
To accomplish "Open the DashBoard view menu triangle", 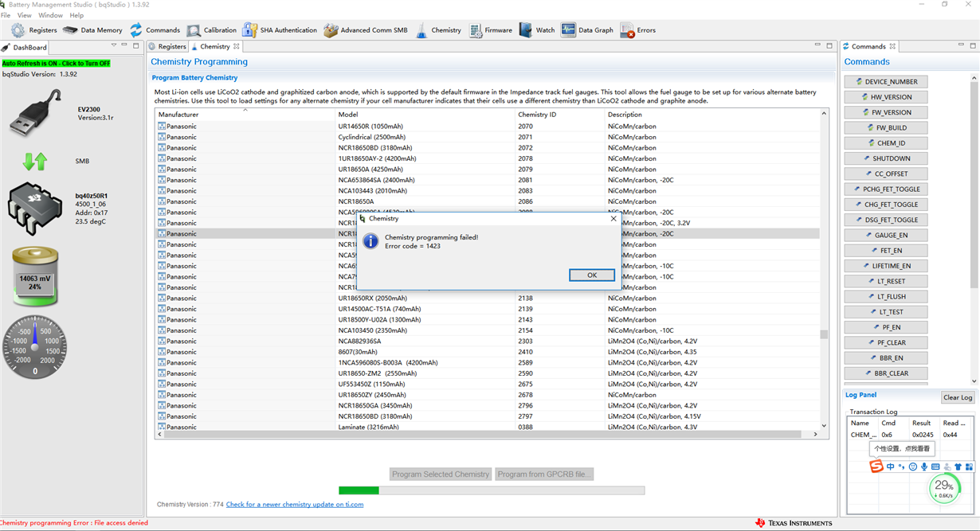I will click(114, 45).
